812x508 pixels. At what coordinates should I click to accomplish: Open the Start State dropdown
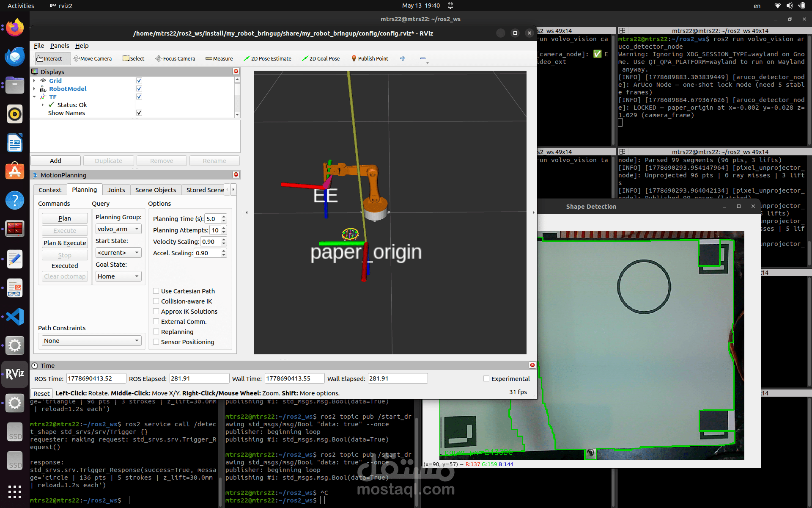(118, 253)
